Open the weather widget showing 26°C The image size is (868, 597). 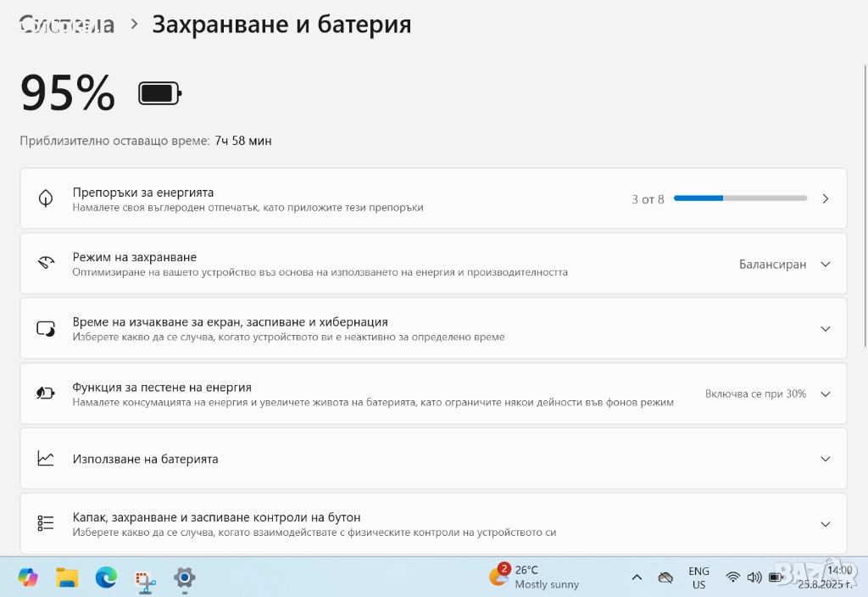534,577
